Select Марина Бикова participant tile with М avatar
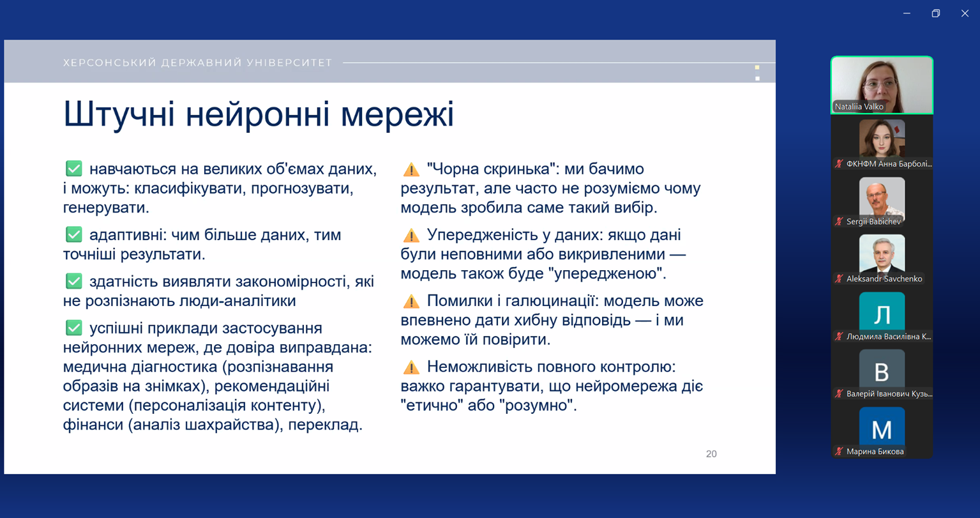Viewport: 980px width, 518px height. (882, 431)
